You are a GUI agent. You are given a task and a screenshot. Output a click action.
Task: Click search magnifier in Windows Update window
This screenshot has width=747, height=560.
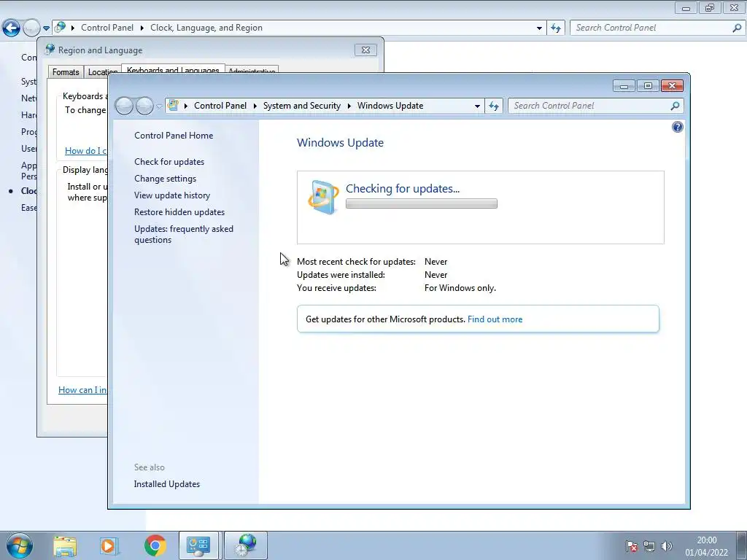675,106
